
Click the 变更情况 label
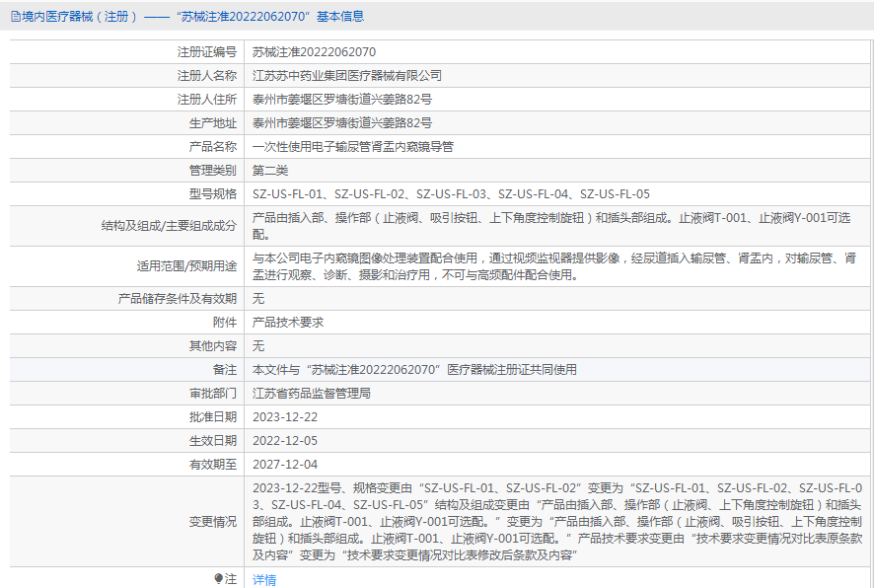click(213, 522)
